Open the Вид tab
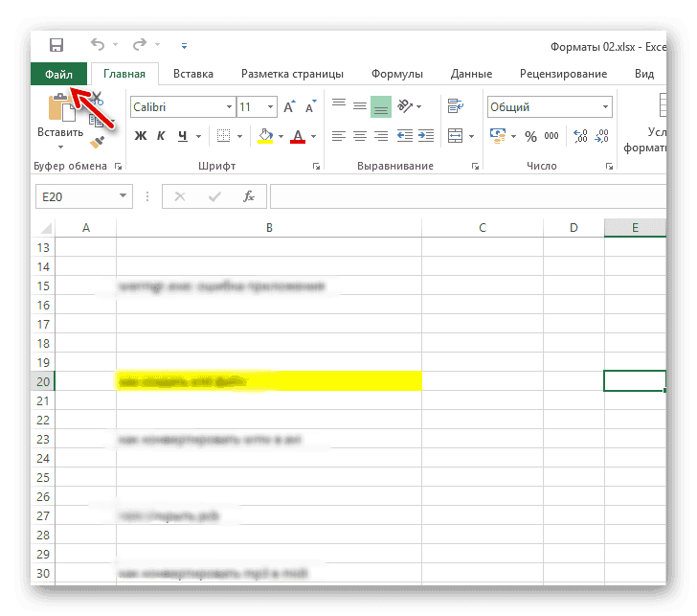697x616 pixels. 644,74
